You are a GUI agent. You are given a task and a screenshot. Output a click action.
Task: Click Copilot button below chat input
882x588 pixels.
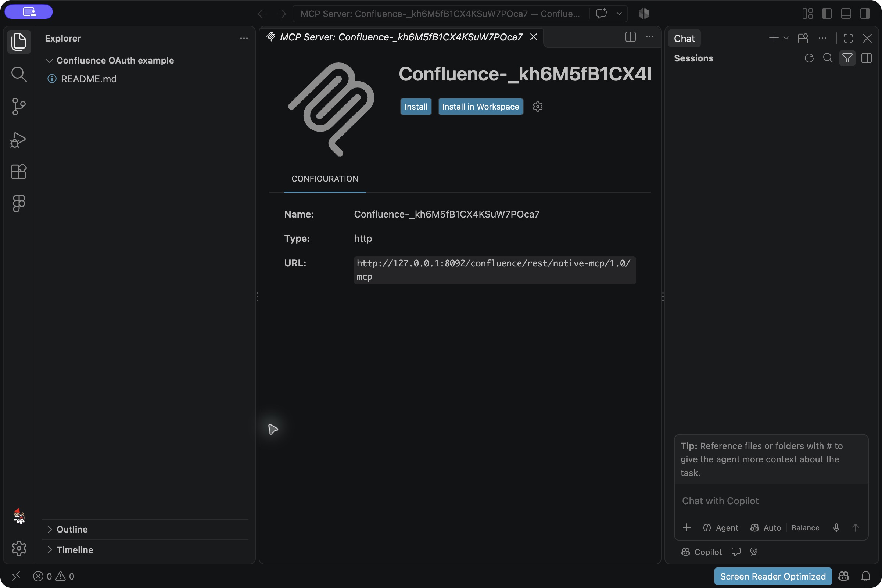click(702, 552)
